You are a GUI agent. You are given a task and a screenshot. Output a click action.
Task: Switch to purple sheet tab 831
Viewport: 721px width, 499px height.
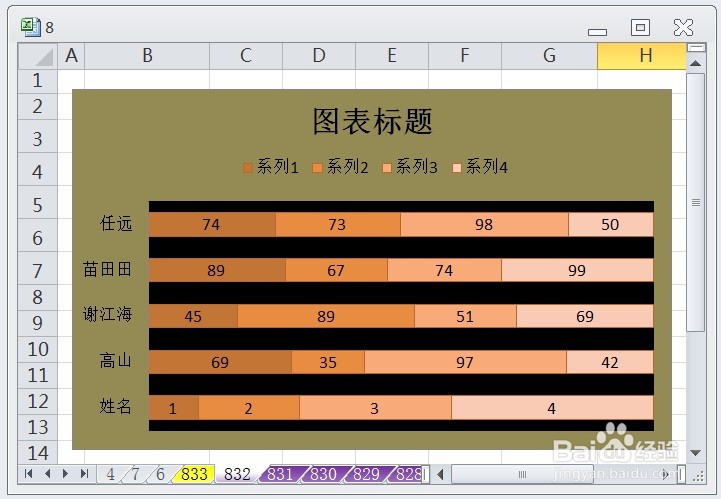(x=280, y=474)
